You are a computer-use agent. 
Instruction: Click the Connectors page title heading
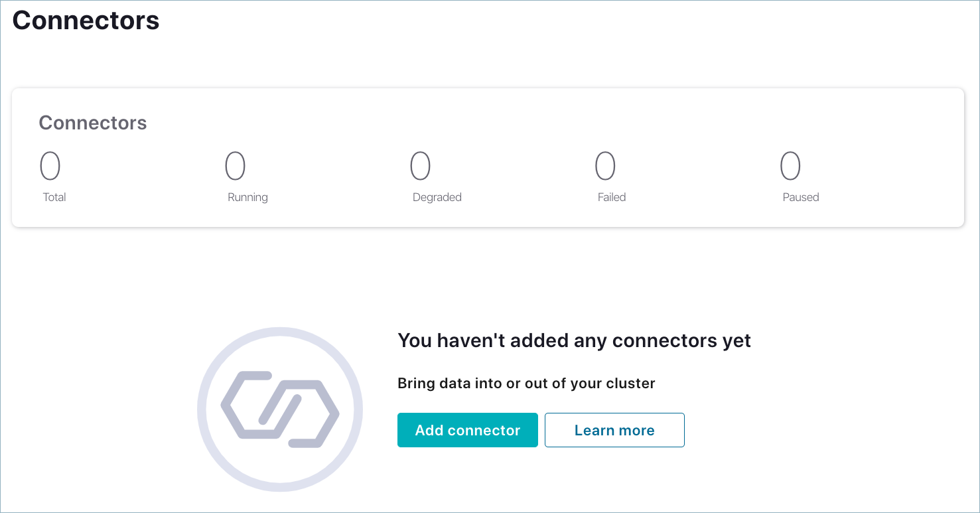86,21
